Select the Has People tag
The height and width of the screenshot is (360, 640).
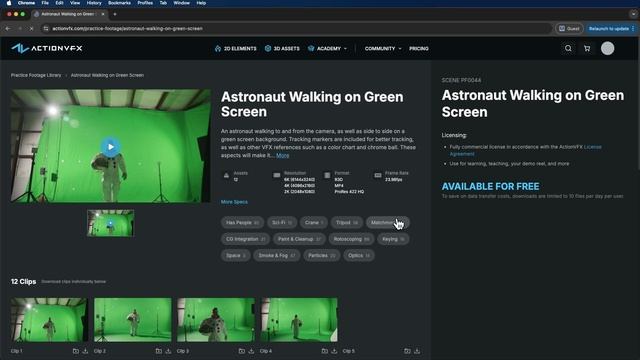coord(242,223)
